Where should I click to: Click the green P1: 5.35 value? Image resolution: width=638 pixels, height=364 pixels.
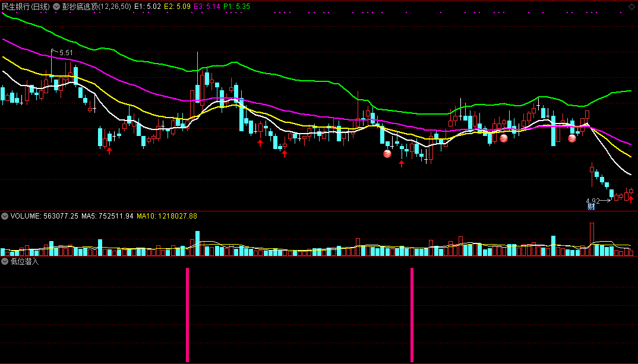[x=236, y=7]
